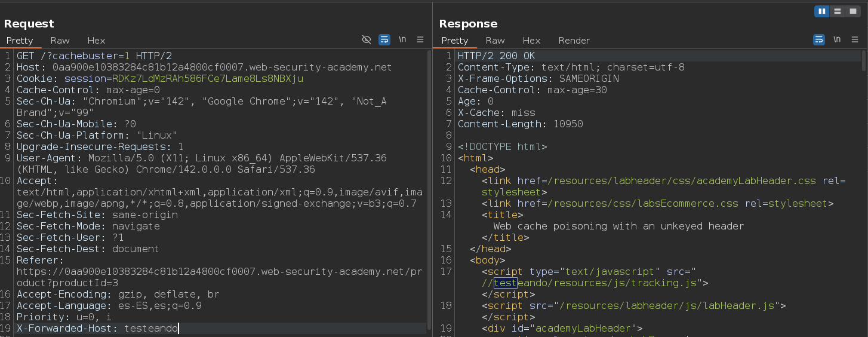Toggle the hidden-items eye icon in Request
The height and width of the screenshot is (337, 868).
click(367, 39)
